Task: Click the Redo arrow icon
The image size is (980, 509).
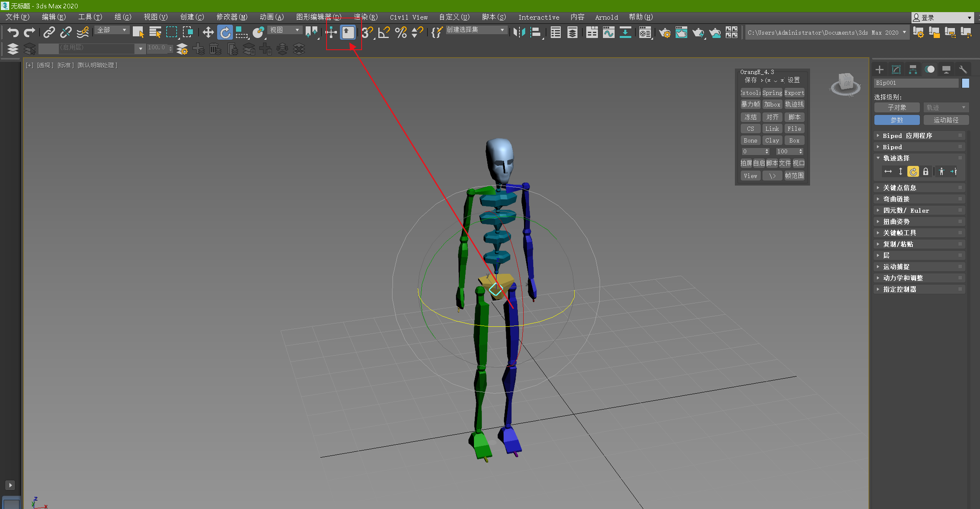Action: pos(30,32)
